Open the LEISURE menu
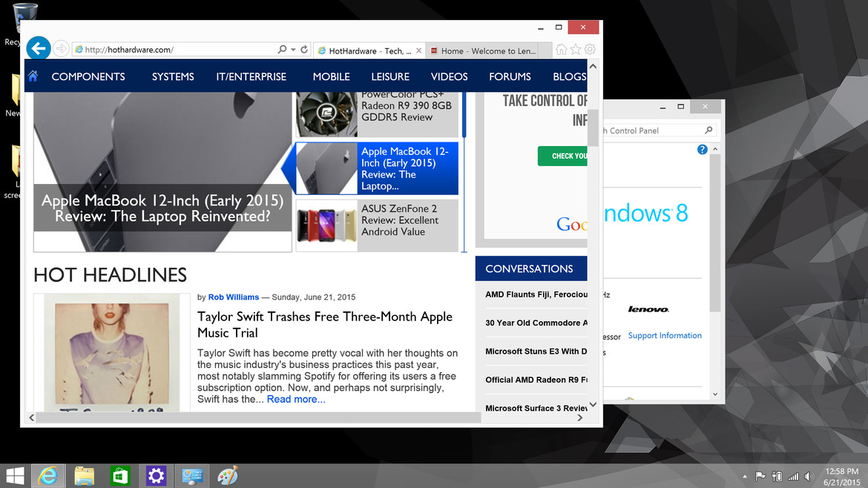Screen dimensions: 868x488 [390, 76]
